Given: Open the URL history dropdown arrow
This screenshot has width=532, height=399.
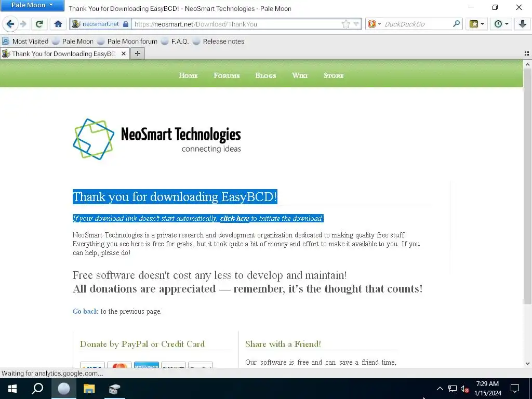Looking at the screenshot, I should 356,24.
